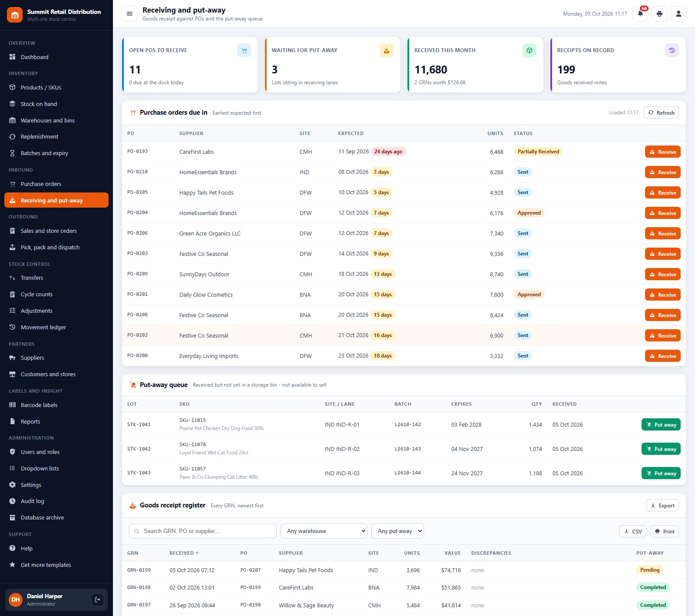Toggle the hamburger sidebar menu

[129, 14]
